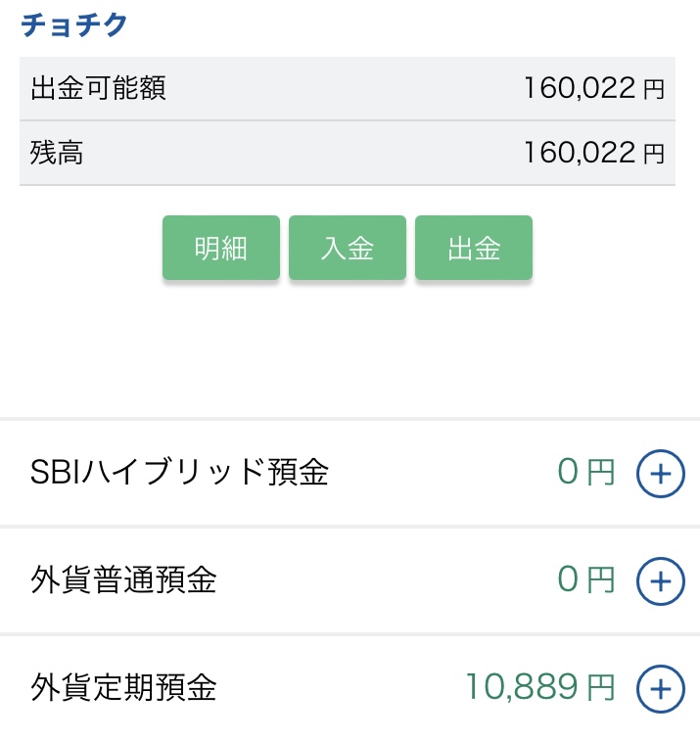This screenshot has height=739, width=700.
Task: Expand the 外貨定期預金 plus icon
Action: pos(661,689)
